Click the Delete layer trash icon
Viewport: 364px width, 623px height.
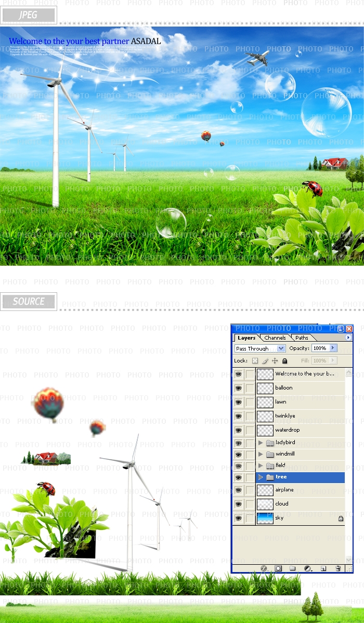coord(338,568)
